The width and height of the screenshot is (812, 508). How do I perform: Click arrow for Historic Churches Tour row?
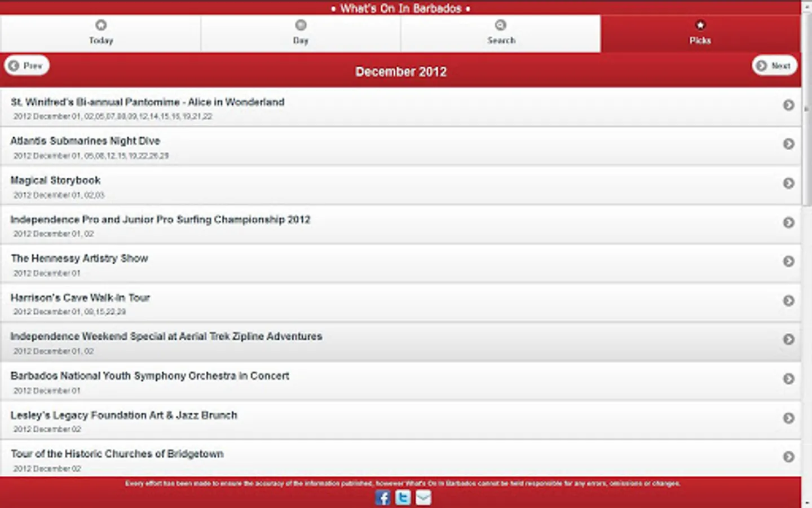(788, 457)
